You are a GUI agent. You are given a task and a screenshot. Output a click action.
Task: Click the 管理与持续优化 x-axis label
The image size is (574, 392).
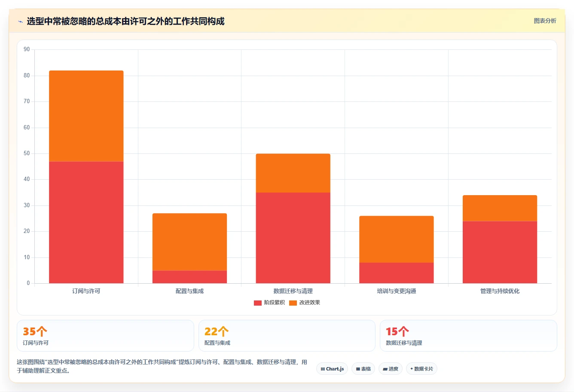tap(500, 291)
